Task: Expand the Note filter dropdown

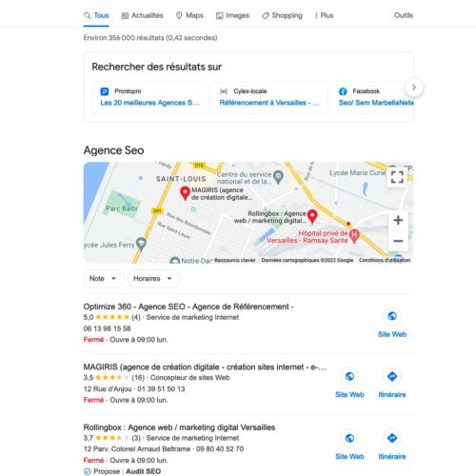Action: pos(103,278)
